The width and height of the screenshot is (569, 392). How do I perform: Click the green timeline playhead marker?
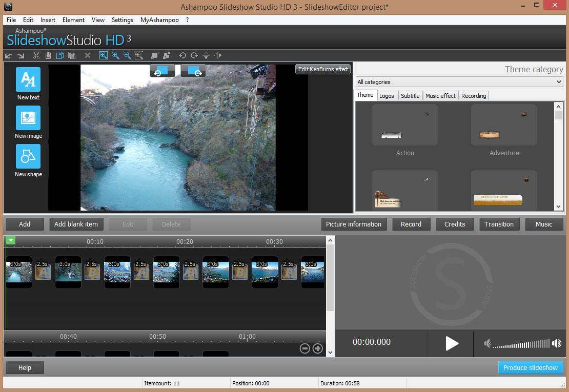click(11, 240)
